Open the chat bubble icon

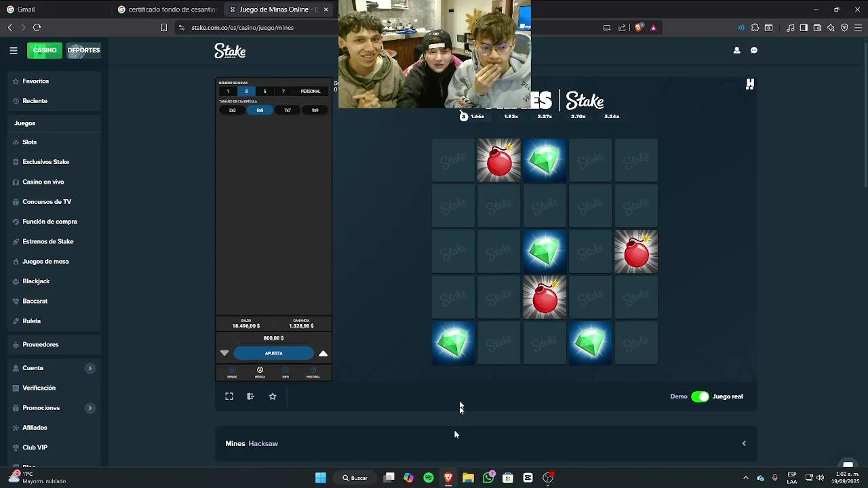754,50
